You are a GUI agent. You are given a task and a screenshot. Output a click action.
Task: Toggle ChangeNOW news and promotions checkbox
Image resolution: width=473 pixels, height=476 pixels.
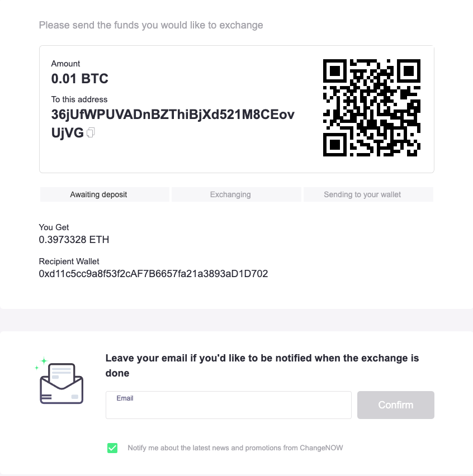click(112, 448)
